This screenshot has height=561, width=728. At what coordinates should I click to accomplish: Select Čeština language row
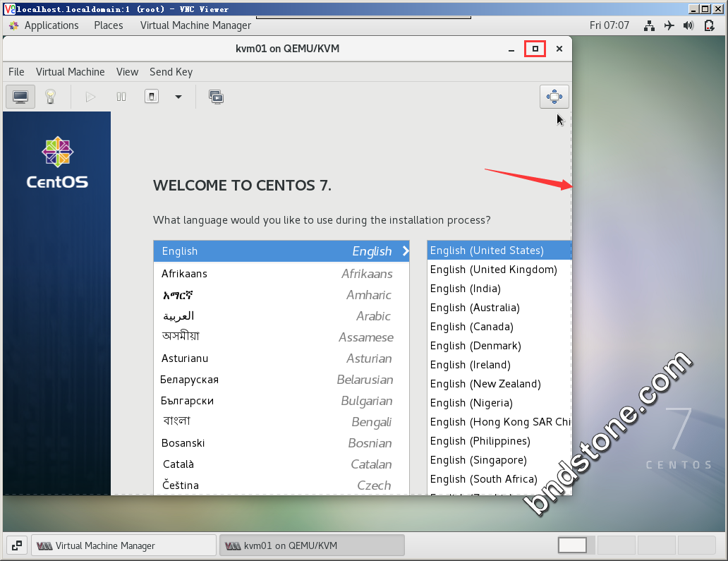click(x=281, y=485)
